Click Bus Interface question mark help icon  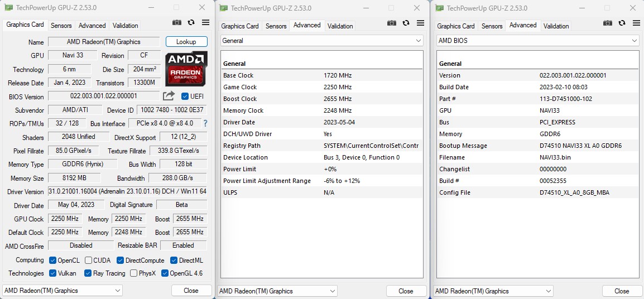click(x=205, y=123)
